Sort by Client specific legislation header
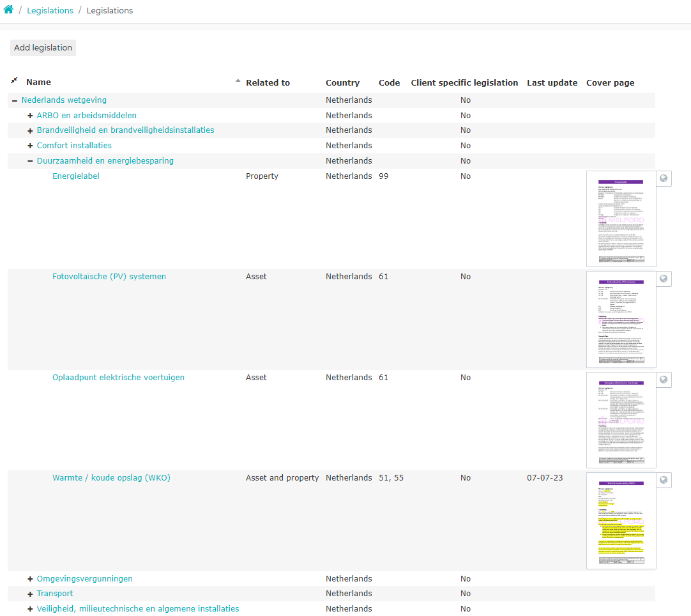 [x=464, y=82]
